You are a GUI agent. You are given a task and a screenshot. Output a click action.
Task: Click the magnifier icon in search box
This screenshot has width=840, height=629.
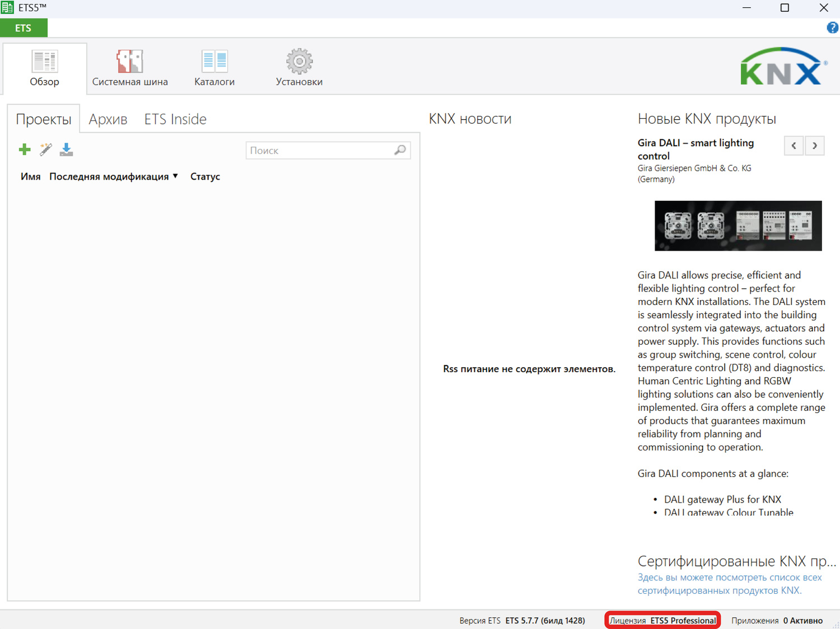(400, 150)
